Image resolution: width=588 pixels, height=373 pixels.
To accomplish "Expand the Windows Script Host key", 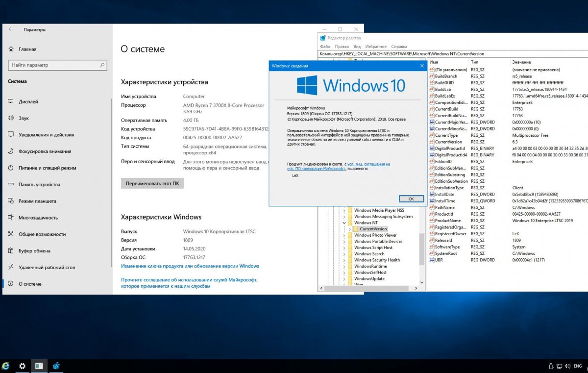I will (344, 248).
